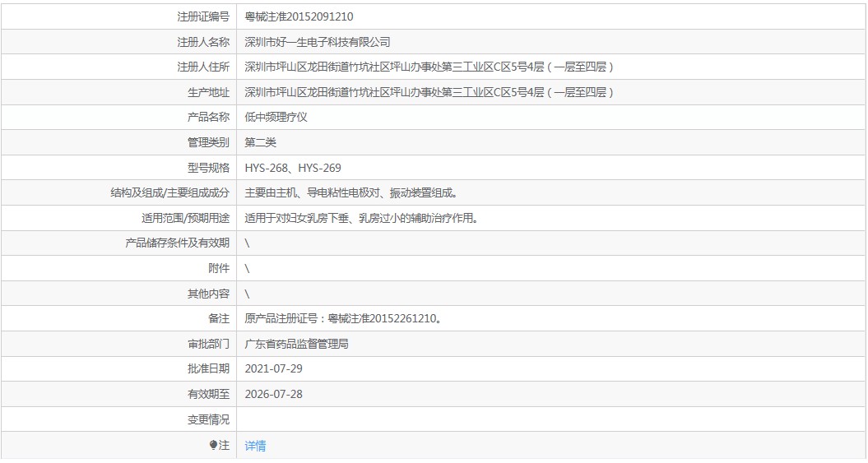Select the intended use text 适用于对妇女乳房下垂
Image resolution: width=868 pixels, height=463 pixels.
(x=297, y=219)
